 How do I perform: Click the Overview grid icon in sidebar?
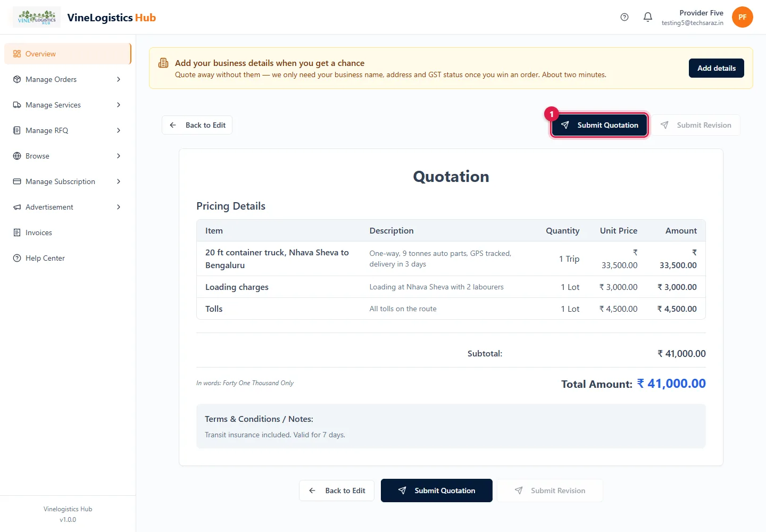[17, 54]
